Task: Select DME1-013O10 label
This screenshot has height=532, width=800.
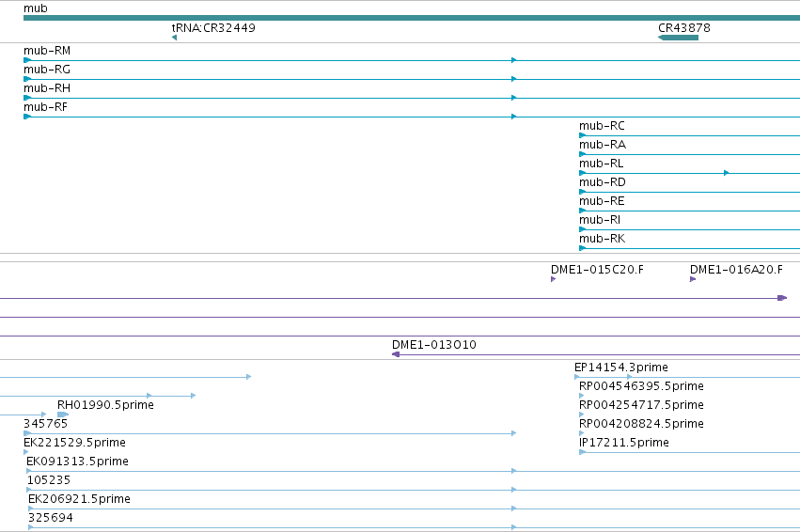Action: (x=433, y=345)
